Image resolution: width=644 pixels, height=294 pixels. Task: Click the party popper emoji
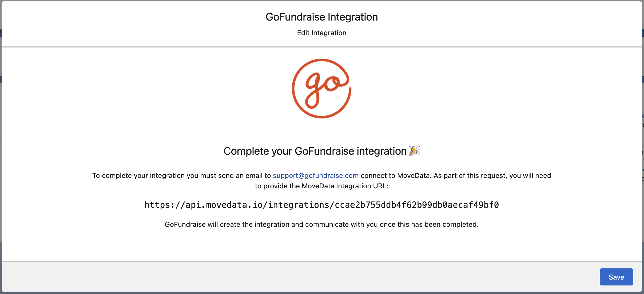pyautogui.click(x=414, y=151)
